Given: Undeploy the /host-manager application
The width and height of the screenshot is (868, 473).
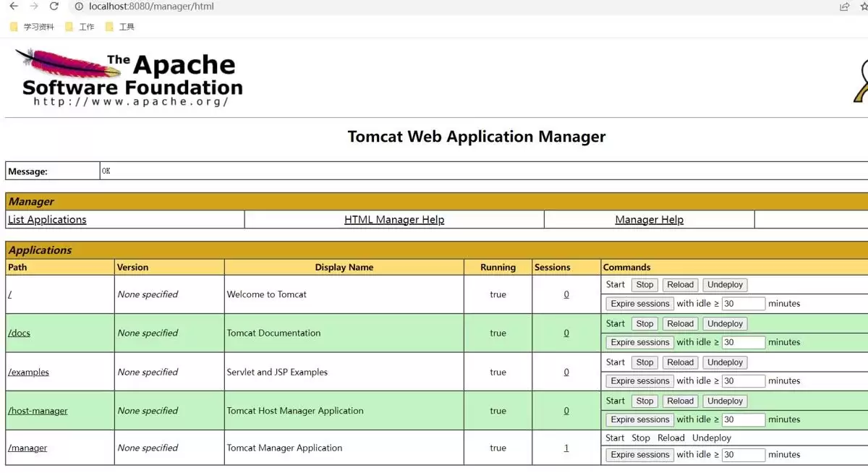Looking at the screenshot, I should pyautogui.click(x=725, y=401).
